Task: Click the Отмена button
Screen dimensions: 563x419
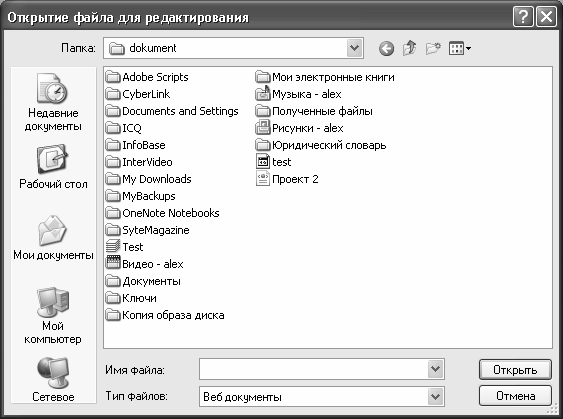Action: click(x=515, y=396)
